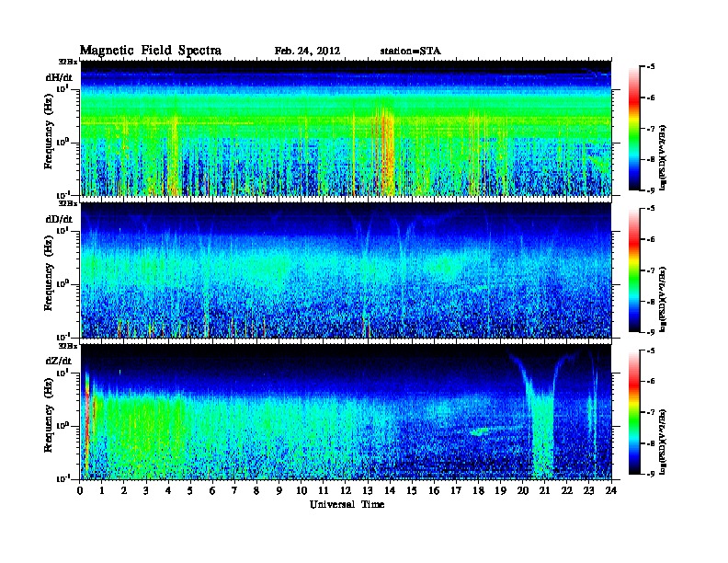Click hour tick label 1 on time axis

(x=102, y=491)
